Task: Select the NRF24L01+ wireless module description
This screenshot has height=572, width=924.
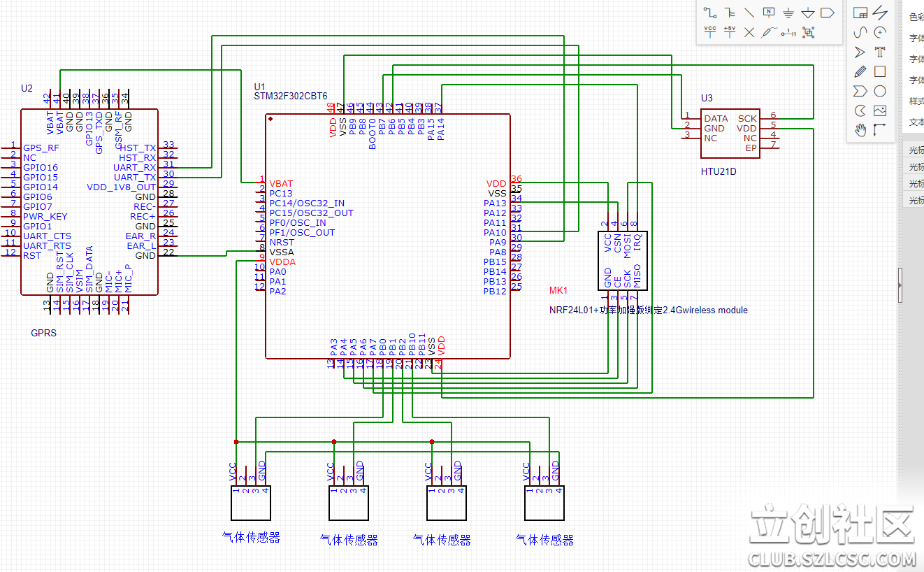Action: click(649, 310)
